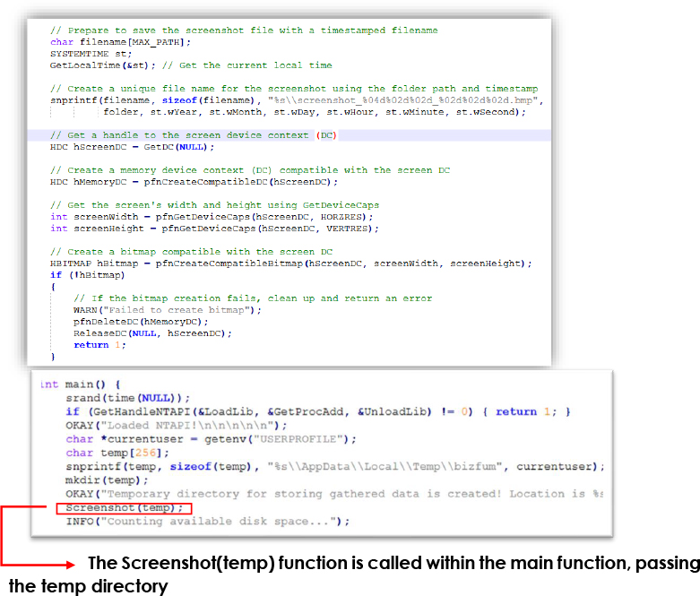This screenshot has height=596, width=700.
Task: Click the 'int screenHeight' assignment line
Action: click(214, 229)
